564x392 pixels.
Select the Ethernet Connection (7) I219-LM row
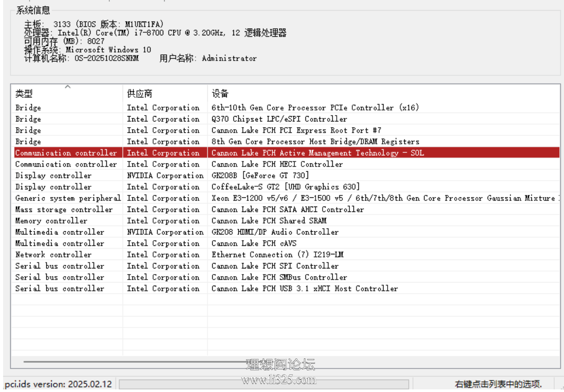coord(277,255)
